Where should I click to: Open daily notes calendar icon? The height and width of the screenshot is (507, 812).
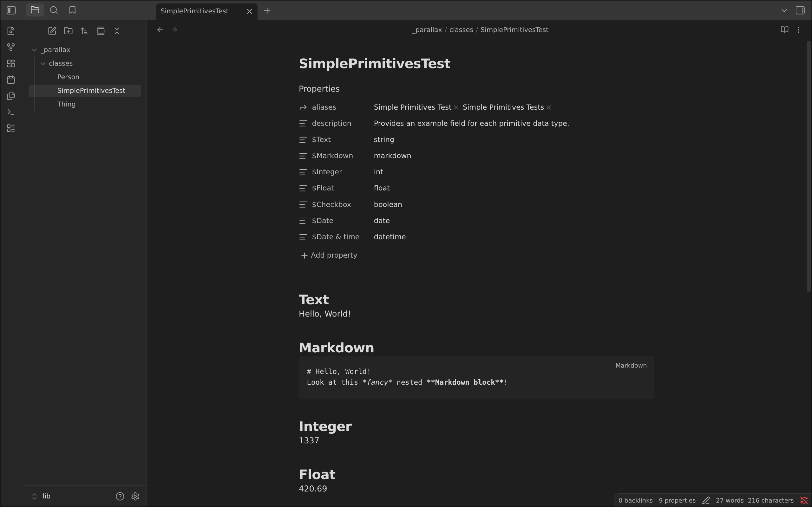(11, 80)
